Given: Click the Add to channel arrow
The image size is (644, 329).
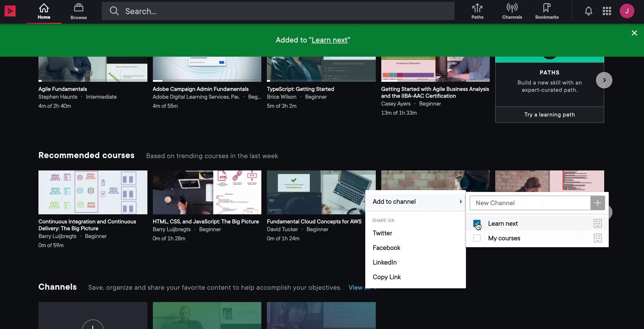Looking at the screenshot, I should click(x=461, y=202).
